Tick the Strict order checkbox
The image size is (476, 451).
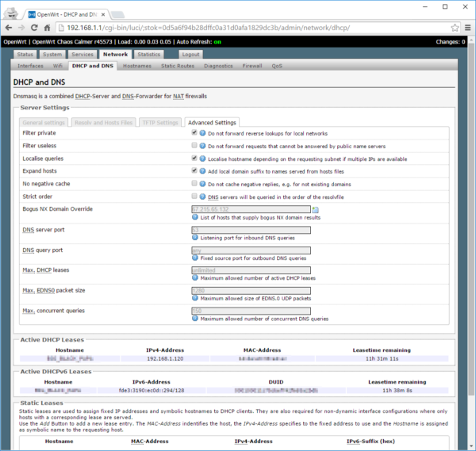pos(194,195)
